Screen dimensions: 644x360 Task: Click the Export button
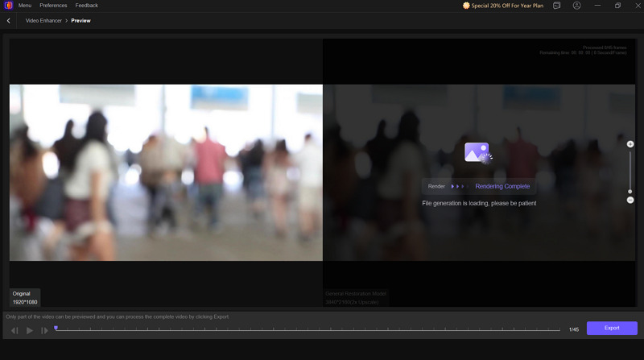(x=612, y=329)
